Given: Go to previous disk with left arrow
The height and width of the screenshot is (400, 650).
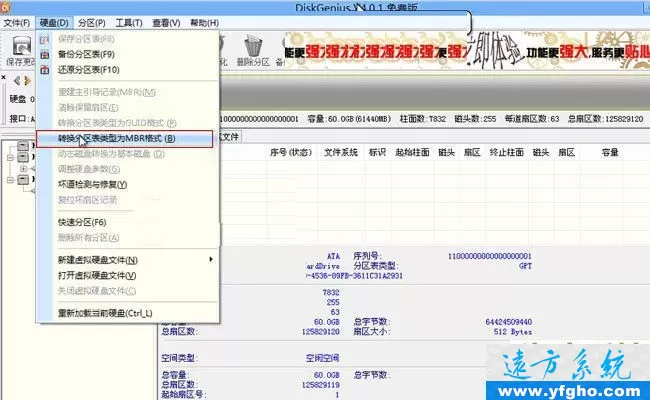Looking at the screenshot, I should 17,80.
